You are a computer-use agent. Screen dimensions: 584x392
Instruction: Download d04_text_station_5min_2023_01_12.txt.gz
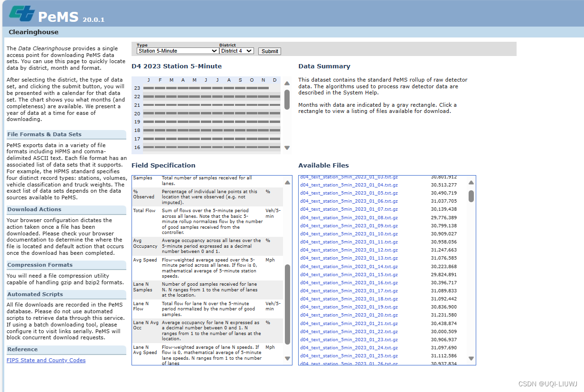pos(349,250)
